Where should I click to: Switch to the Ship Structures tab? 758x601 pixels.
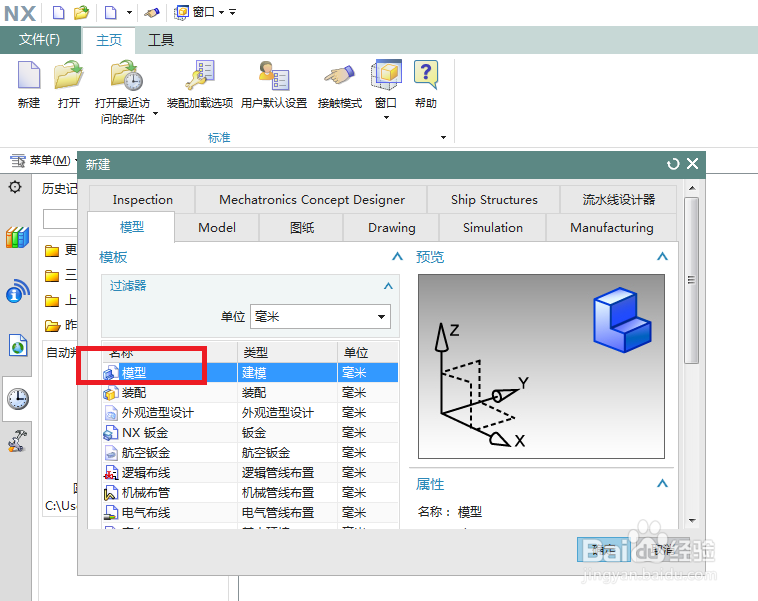click(x=494, y=200)
